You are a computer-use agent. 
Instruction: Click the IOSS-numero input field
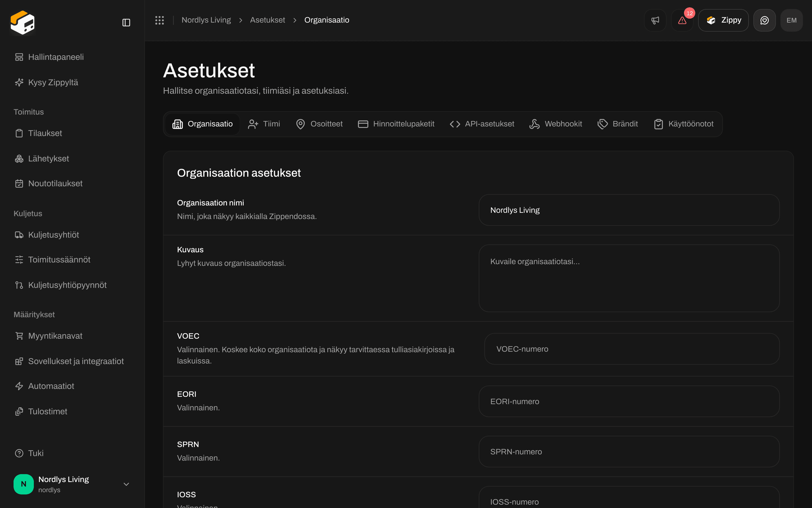click(x=629, y=498)
